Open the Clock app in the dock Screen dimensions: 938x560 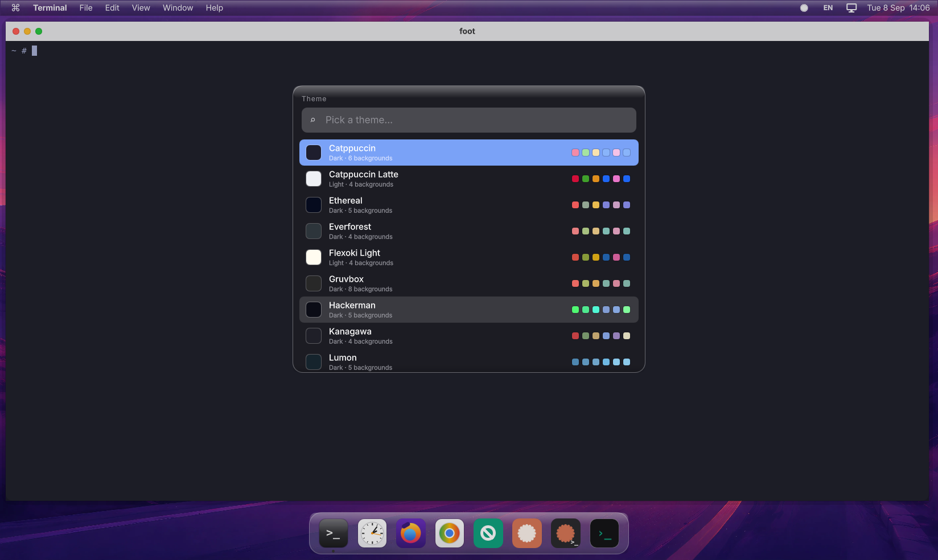pyautogui.click(x=372, y=533)
